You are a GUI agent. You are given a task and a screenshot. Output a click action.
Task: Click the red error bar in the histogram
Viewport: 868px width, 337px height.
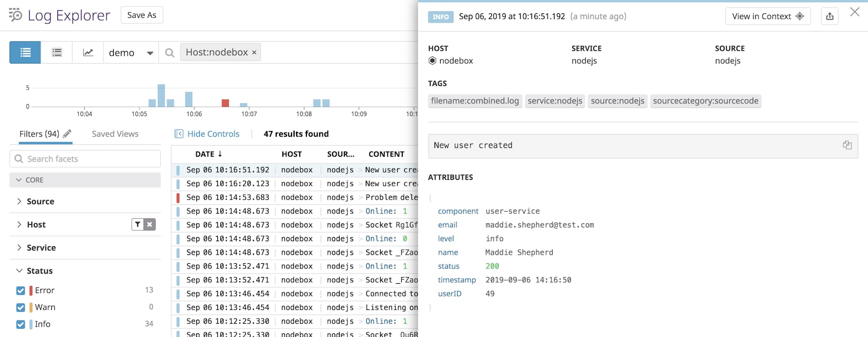tap(225, 103)
